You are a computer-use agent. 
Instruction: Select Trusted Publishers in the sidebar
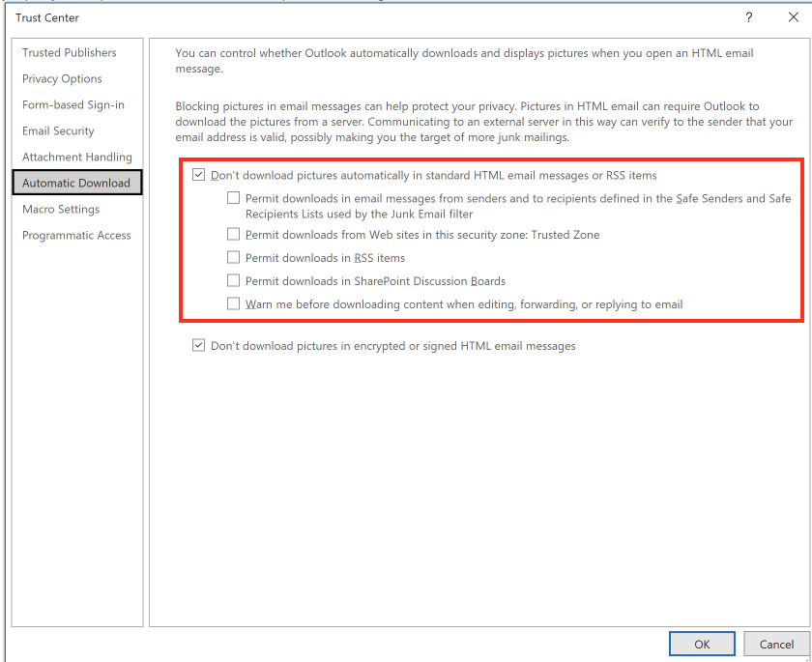coord(67,52)
